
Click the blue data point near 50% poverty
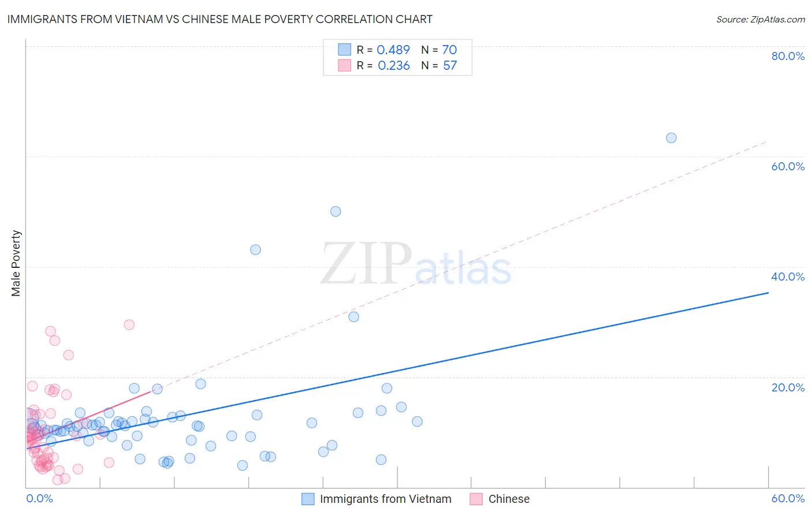[336, 211]
